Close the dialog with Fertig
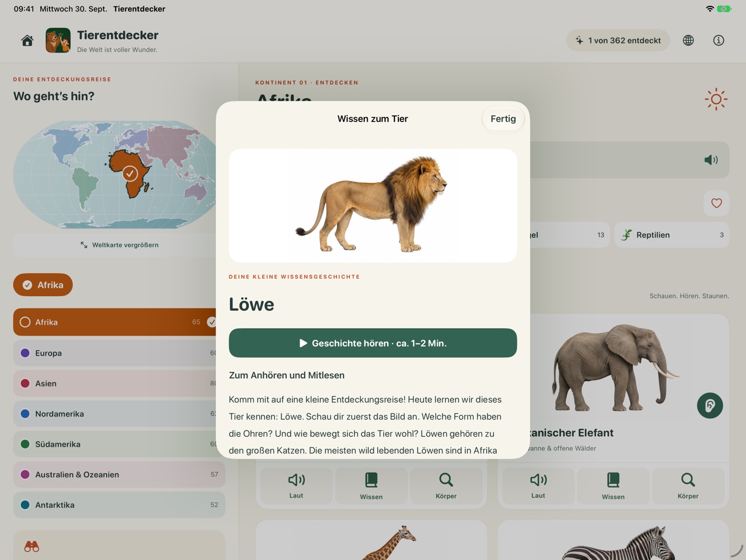This screenshot has width=746, height=560. pyautogui.click(x=503, y=119)
